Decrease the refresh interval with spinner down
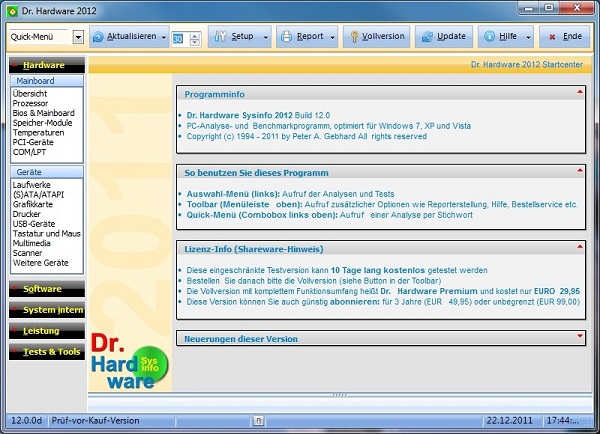This screenshot has height=434, width=600. click(x=195, y=42)
